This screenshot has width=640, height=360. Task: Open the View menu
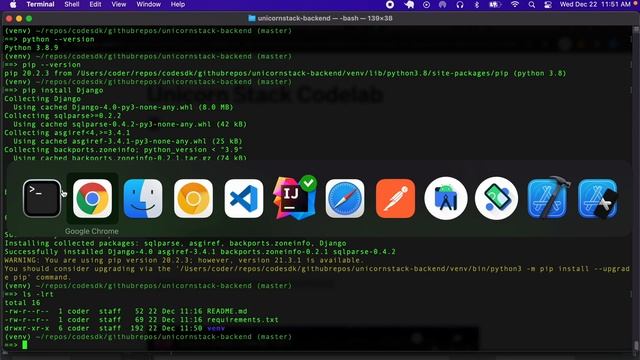[x=119, y=4]
